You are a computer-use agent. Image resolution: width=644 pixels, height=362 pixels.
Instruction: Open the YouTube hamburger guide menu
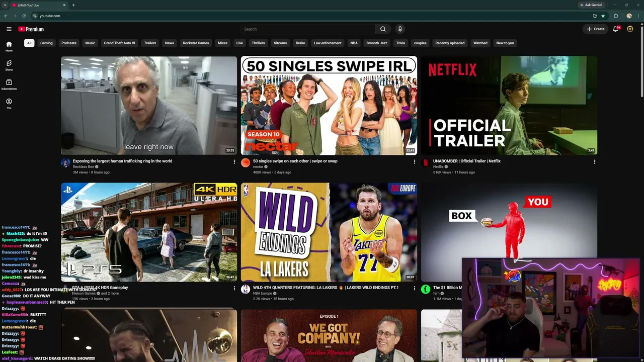(x=9, y=29)
